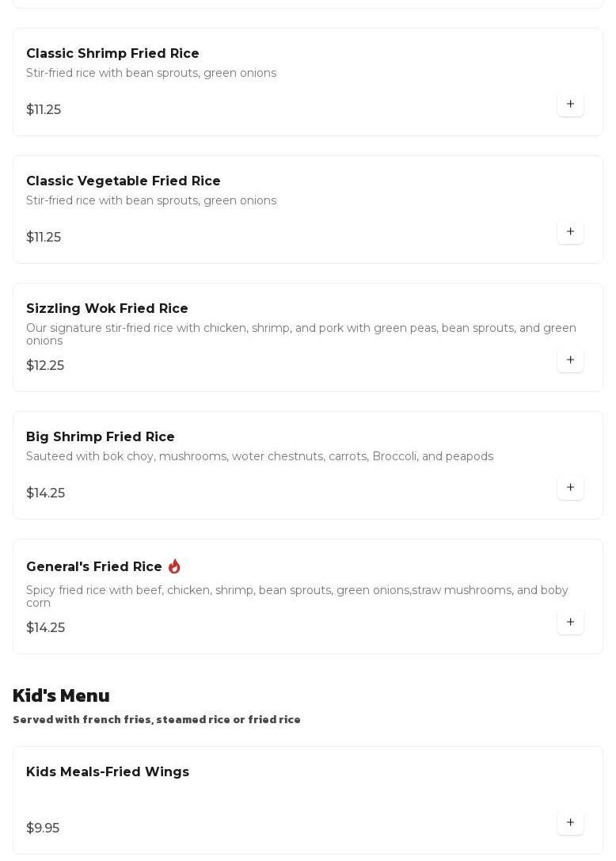Add Classic Shrimp Fried Rice with plus icon

570,104
